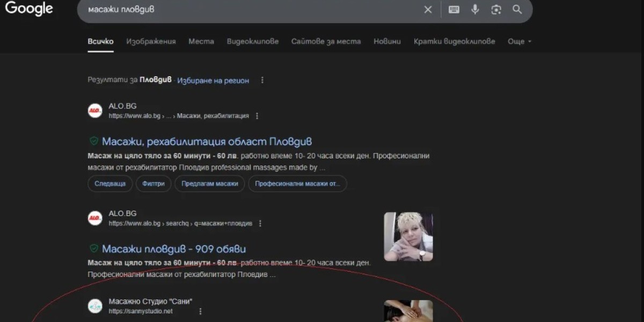Click the Масажно Студио "Сани" favicon
Image resolution: width=644 pixels, height=322 pixels.
[95, 306]
